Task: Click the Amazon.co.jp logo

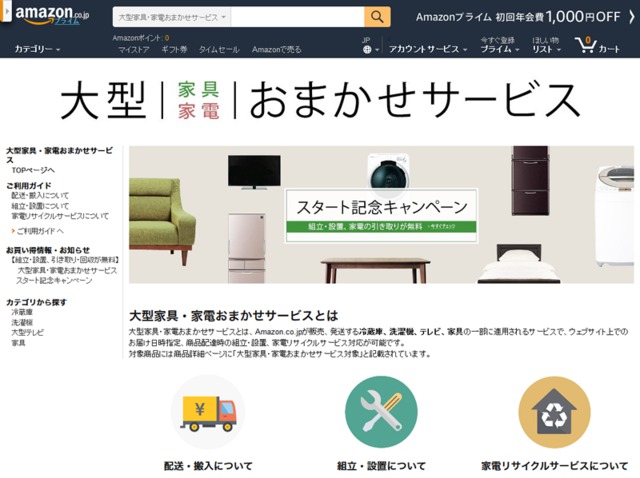Action: (x=51, y=16)
